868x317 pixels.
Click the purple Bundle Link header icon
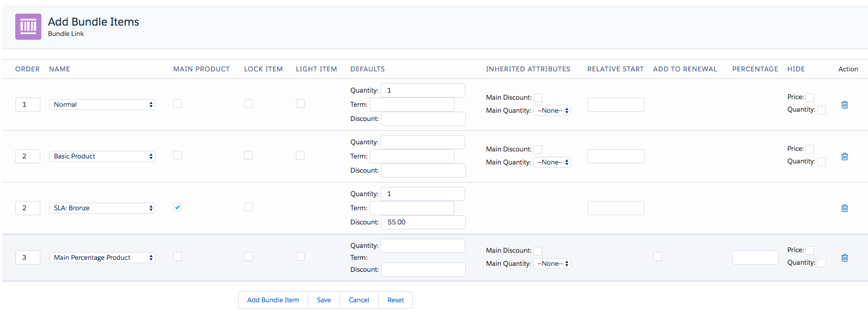28,27
